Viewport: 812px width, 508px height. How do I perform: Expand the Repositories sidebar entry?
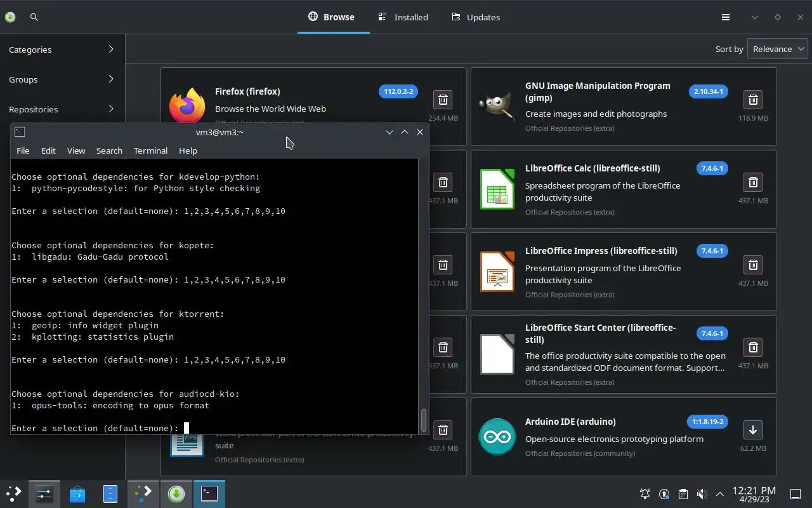(62, 109)
